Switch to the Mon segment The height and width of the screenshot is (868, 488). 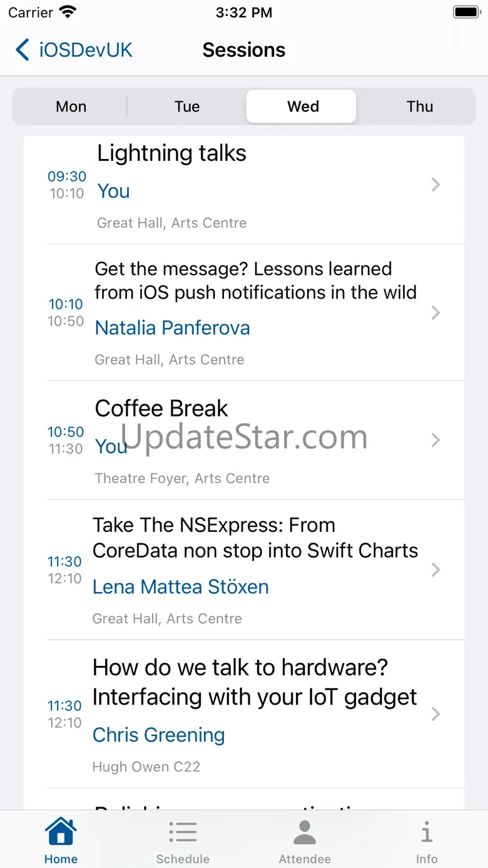[x=71, y=106]
